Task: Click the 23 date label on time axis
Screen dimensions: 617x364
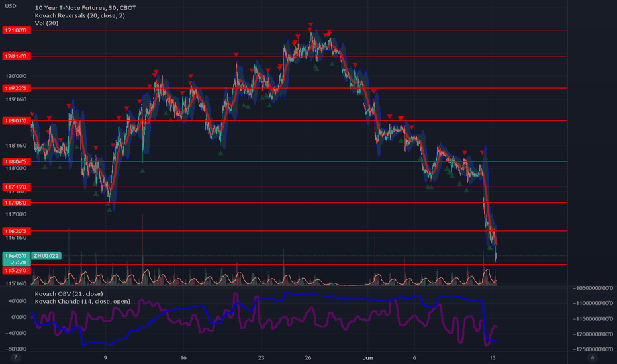Action: click(x=261, y=357)
